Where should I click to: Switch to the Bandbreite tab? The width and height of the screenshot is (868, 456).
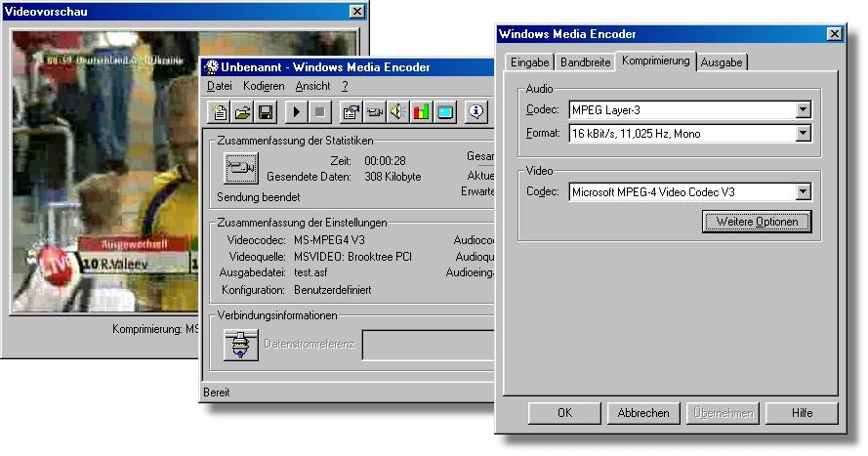click(585, 62)
